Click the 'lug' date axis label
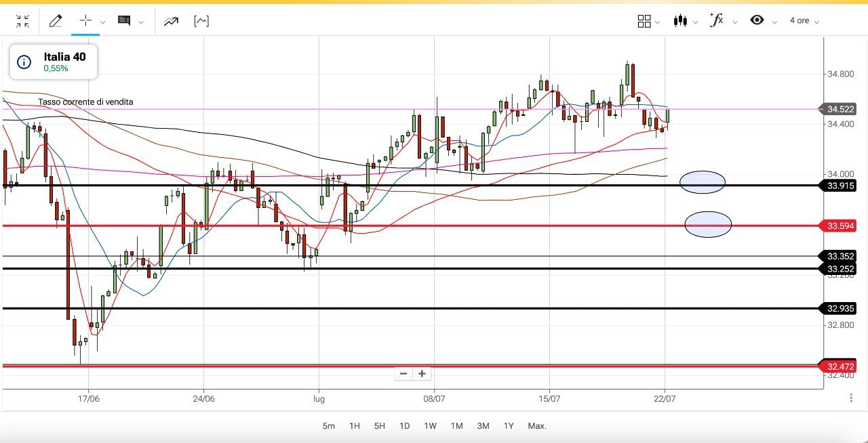Image resolution: width=868 pixels, height=443 pixels. (319, 399)
